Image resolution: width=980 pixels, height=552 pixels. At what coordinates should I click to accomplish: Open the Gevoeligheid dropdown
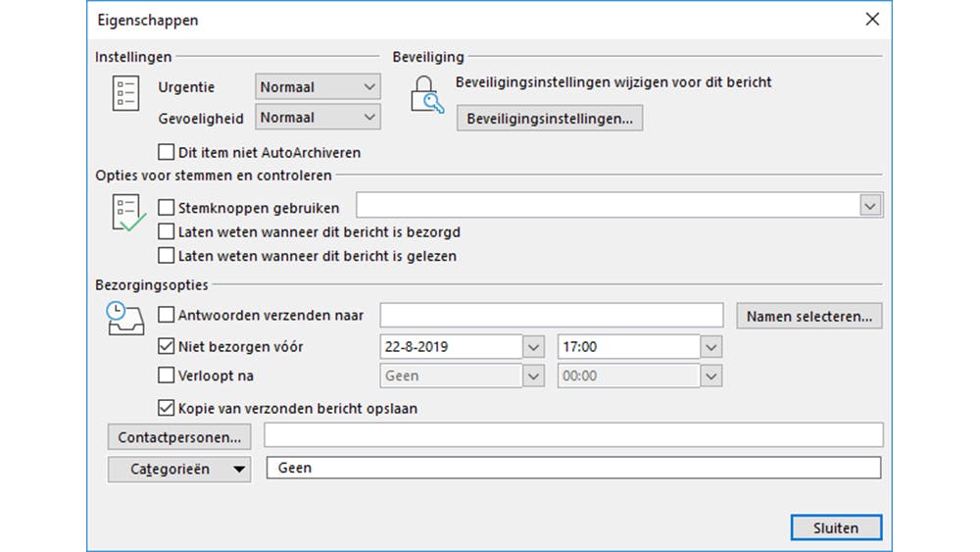pyautogui.click(x=318, y=117)
